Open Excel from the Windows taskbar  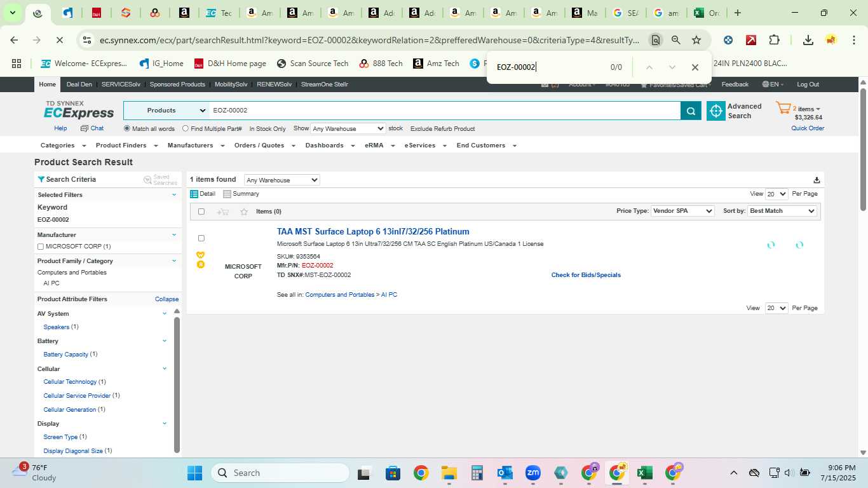[x=645, y=473]
